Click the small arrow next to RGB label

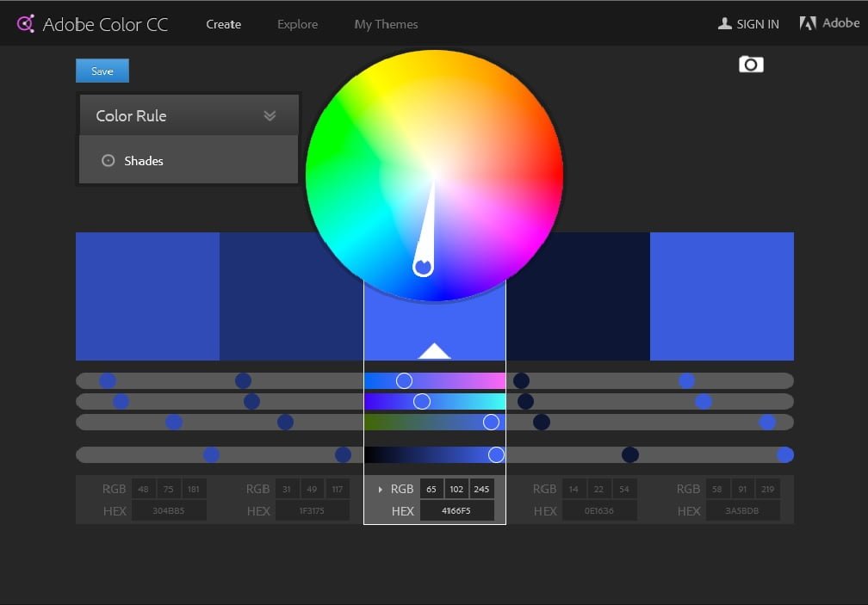tap(380, 490)
